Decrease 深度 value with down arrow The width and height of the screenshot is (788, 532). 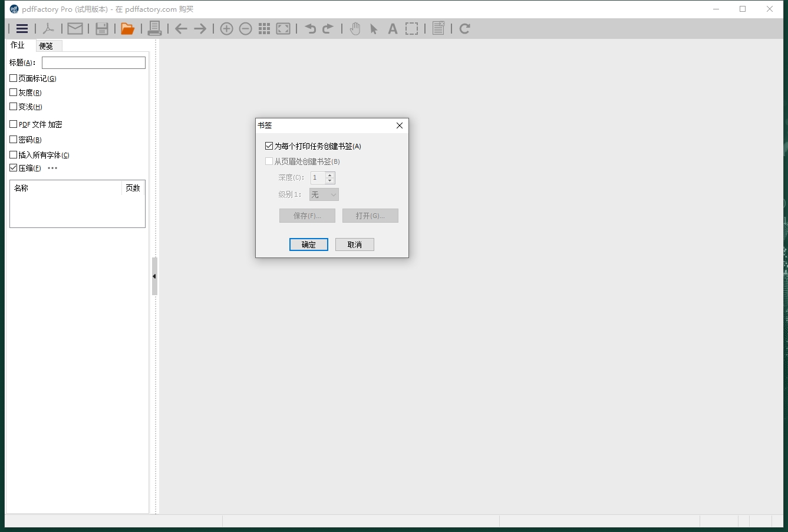[x=330, y=180]
